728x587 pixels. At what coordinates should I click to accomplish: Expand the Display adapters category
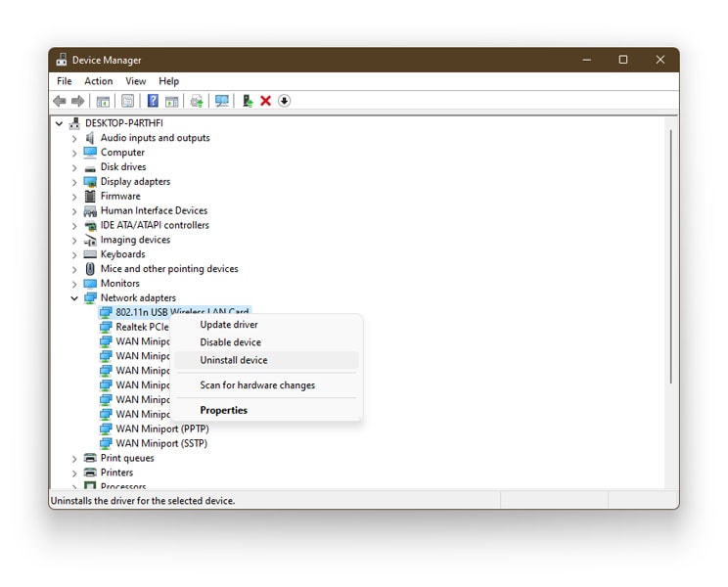tap(74, 182)
